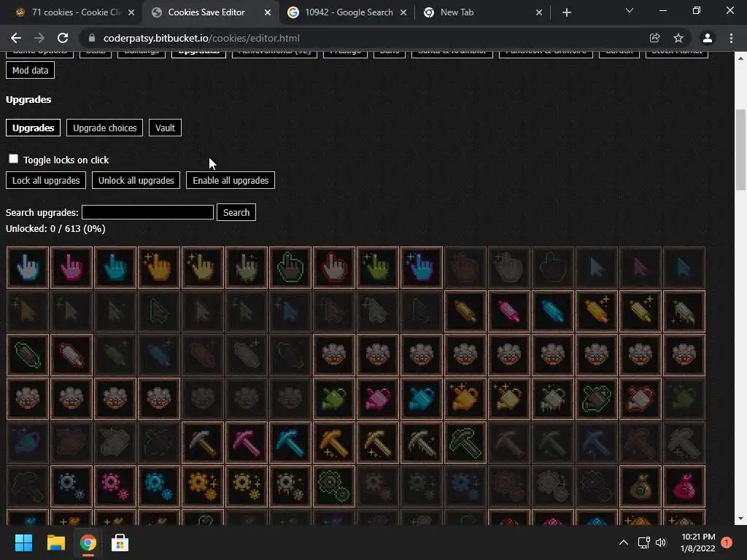The width and height of the screenshot is (747, 560).
Task: Click the dimmed grey arrow cursor upgrade
Action: (597, 268)
